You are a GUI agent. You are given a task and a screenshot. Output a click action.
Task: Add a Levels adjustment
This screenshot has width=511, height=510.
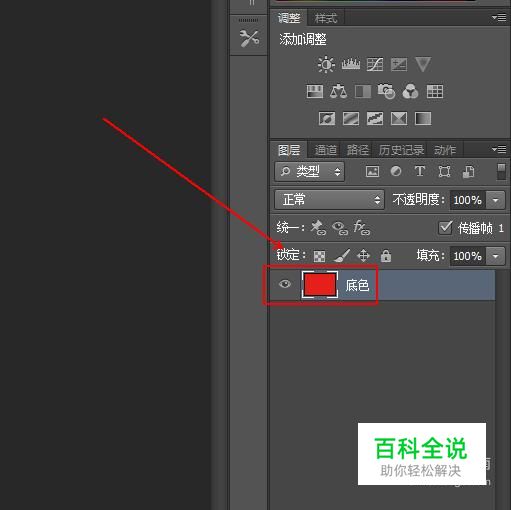coord(351,64)
